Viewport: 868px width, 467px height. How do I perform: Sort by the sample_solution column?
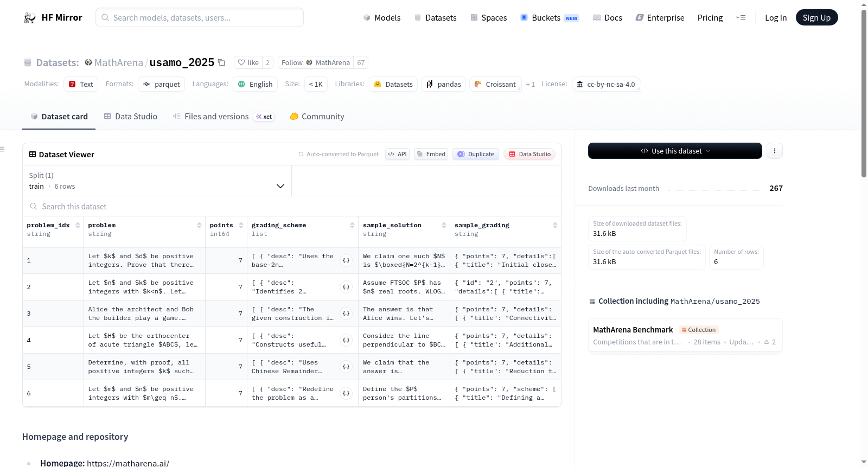444,225
